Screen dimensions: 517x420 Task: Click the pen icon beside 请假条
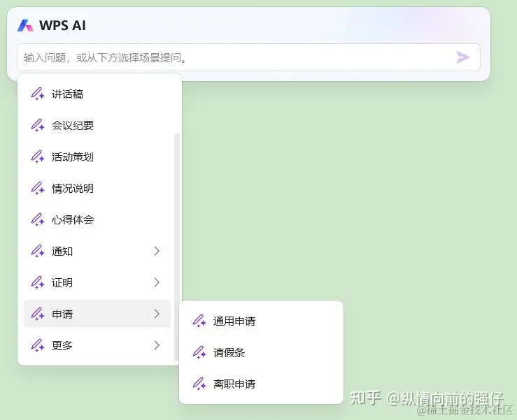[199, 352]
